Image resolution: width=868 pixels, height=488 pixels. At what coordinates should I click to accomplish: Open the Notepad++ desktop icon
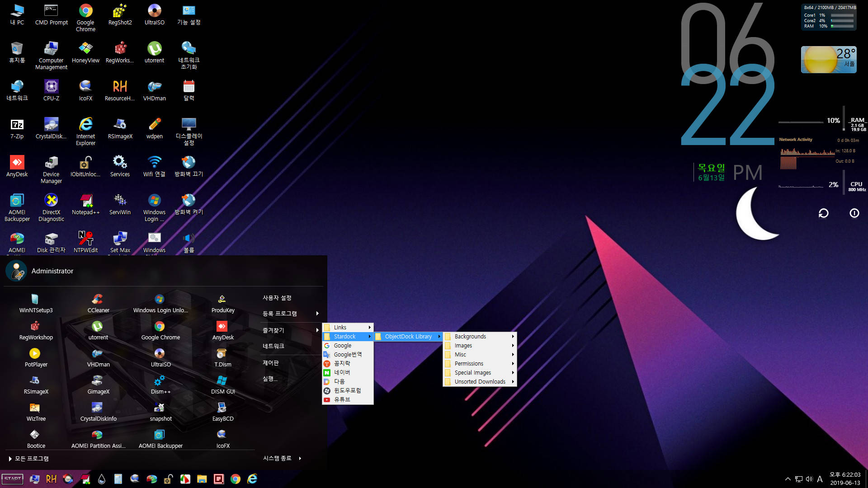(x=85, y=204)
